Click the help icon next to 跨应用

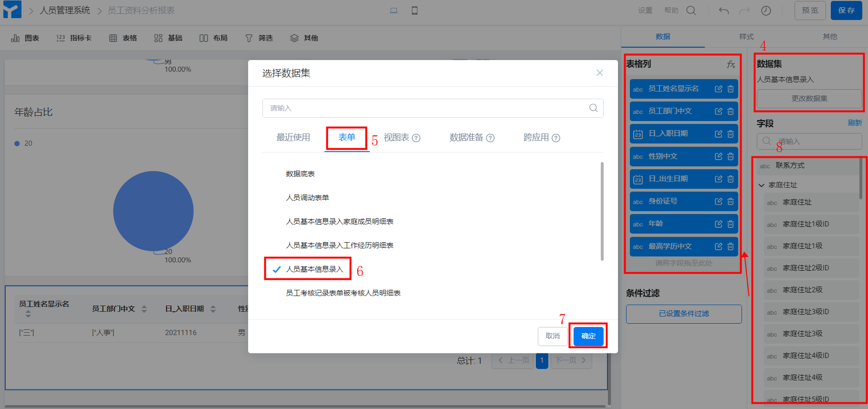tap(556, 138)
